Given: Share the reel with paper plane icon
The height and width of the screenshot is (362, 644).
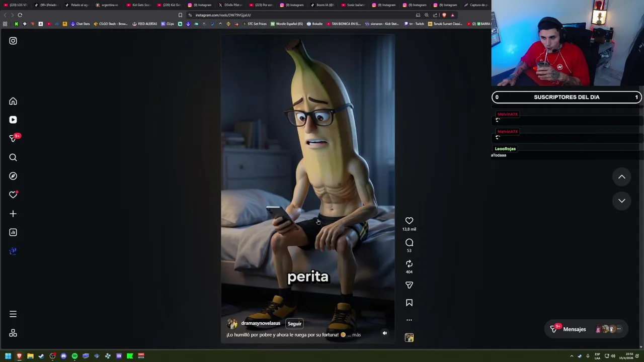Looking at the screenshot, I should (x=409, y=285).
